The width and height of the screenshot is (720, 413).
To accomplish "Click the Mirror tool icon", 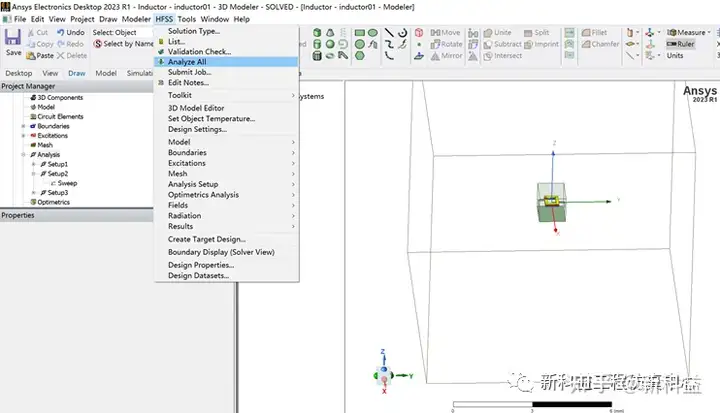I will [x=435, y=56].
